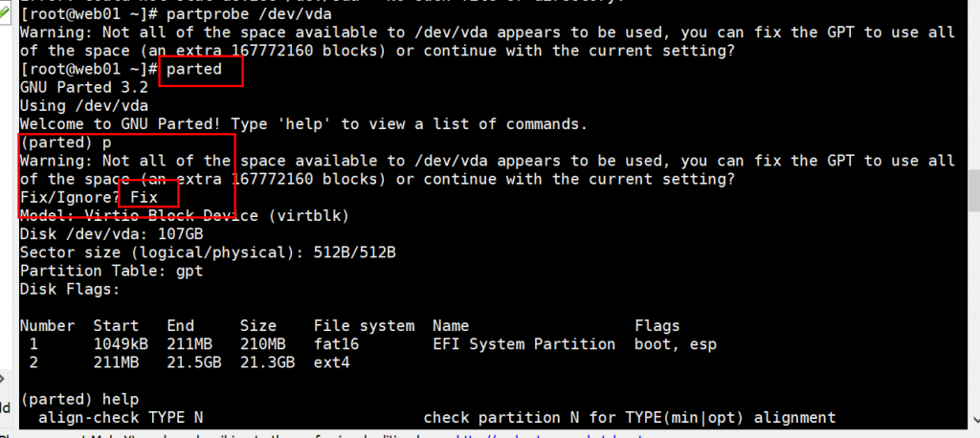
Task: Click the "Disk /dev/vda: 107GB" line
Action: point(111,234)
